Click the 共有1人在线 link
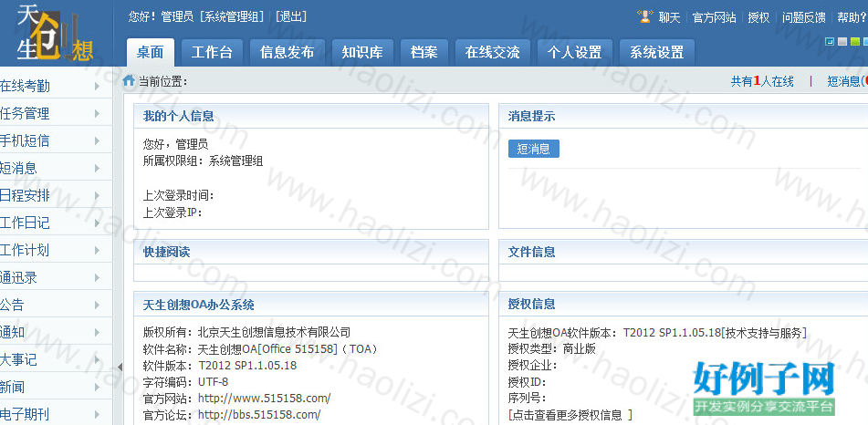The width and height of the screenshot is (868, 425). [762, 81]
